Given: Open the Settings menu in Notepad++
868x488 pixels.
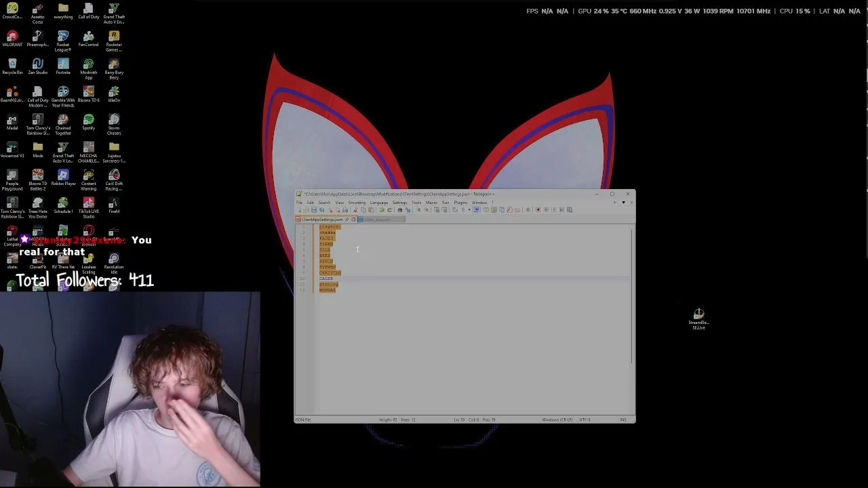Looking at the screenshot, I should [x=399, y=203].
